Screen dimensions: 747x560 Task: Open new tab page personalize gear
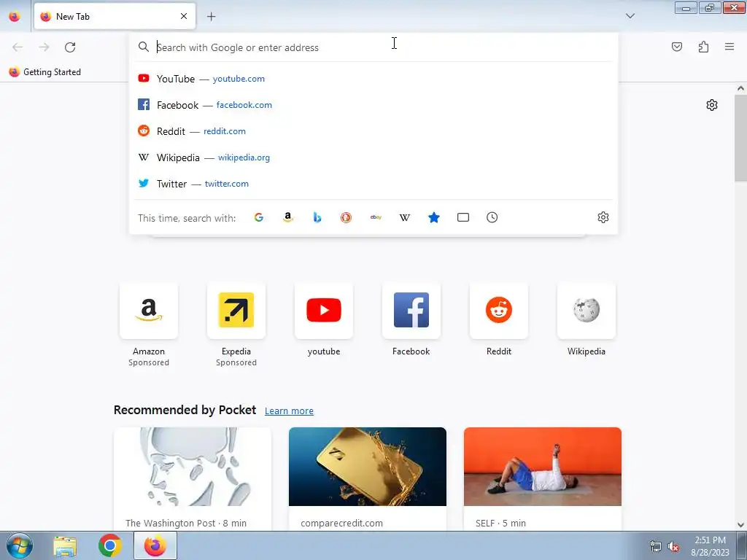(x=712, y=105)
